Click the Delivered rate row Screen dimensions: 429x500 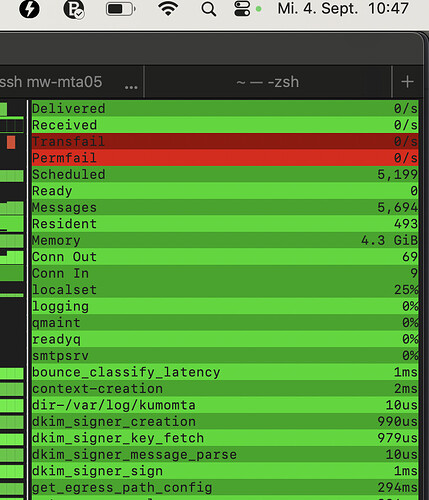pyautogui.click(x=225, y=108)
